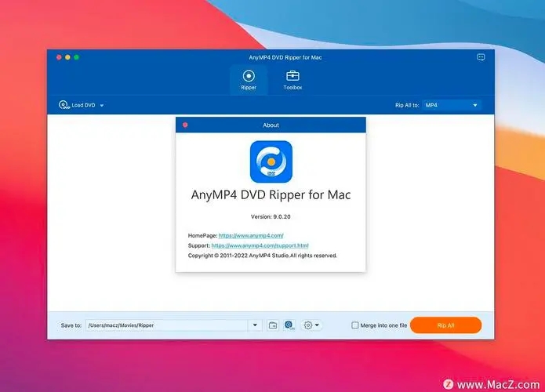Open the Toolbox tab
The height and width of the screenshot is (392, 545).
[x=292, y=80]
